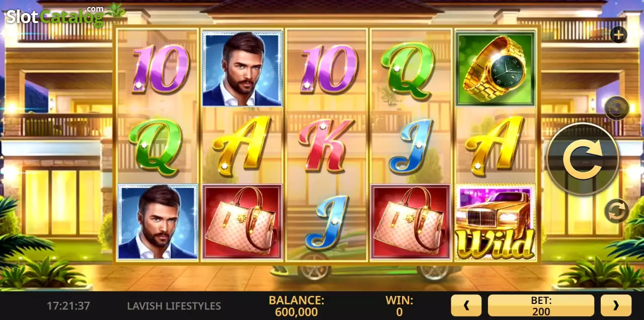This screenshot has width=644, height=320.
Task: Open the autoplay circular arrows button
Action: tap(616, 211)
